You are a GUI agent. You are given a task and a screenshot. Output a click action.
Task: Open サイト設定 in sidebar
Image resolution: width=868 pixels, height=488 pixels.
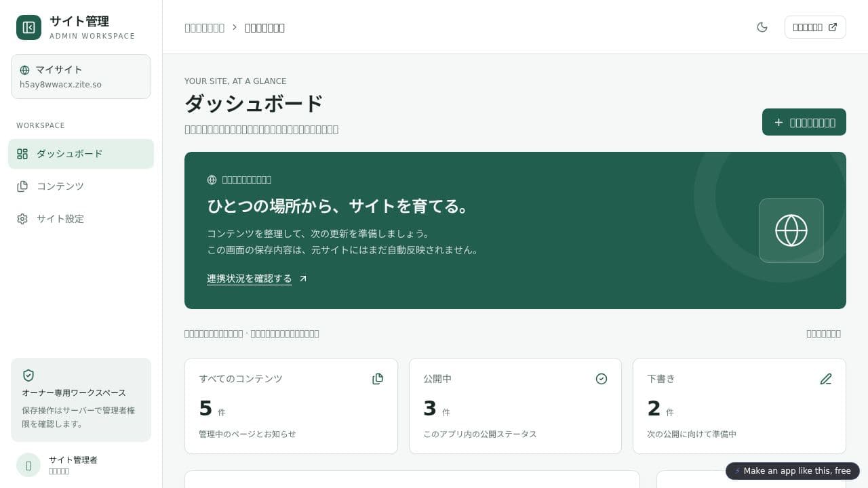click(x=81, y=219)
